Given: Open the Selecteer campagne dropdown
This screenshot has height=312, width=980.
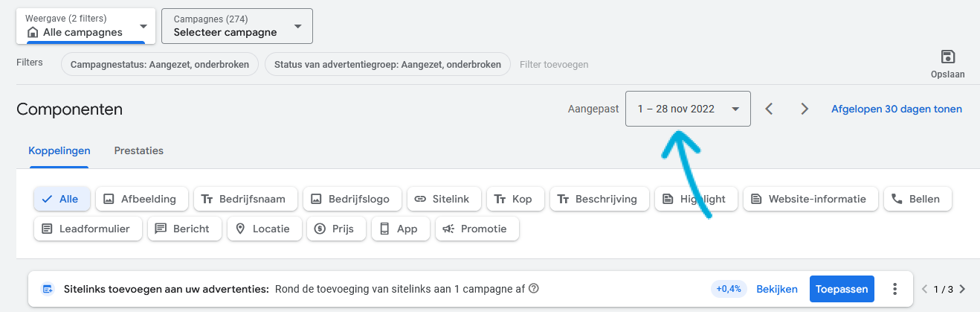Looking at the screenshot, I should click(x=237, y=26).
